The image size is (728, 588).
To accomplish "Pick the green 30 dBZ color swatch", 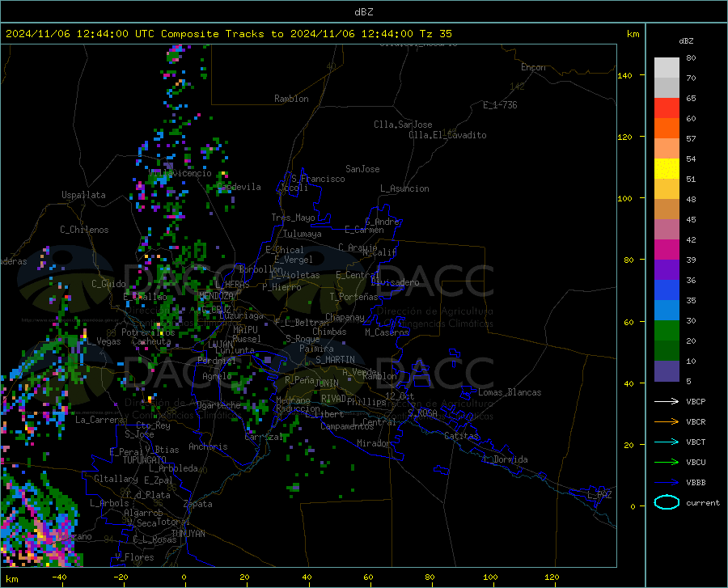I will [667, 331].
